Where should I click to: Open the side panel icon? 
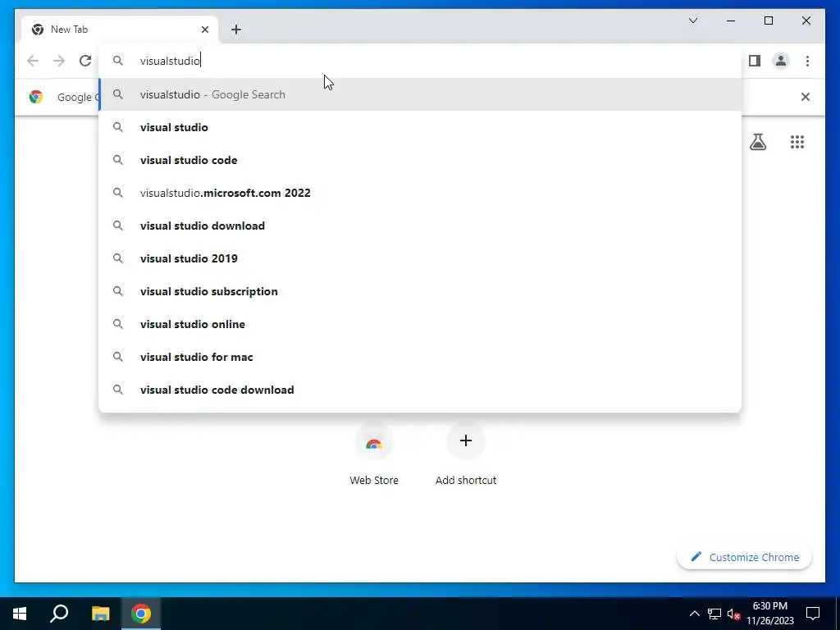[755, 61]
